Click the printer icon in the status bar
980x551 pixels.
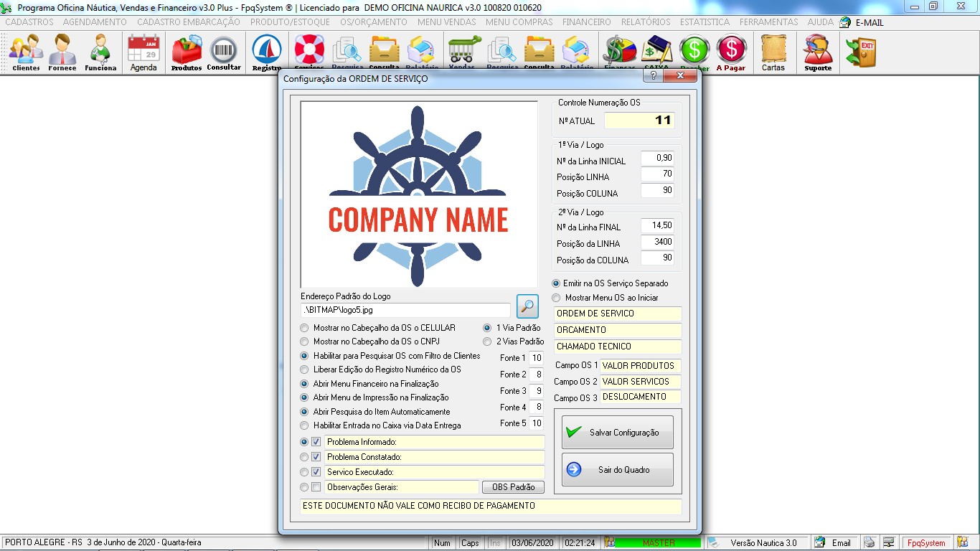(x=869, y=543)
